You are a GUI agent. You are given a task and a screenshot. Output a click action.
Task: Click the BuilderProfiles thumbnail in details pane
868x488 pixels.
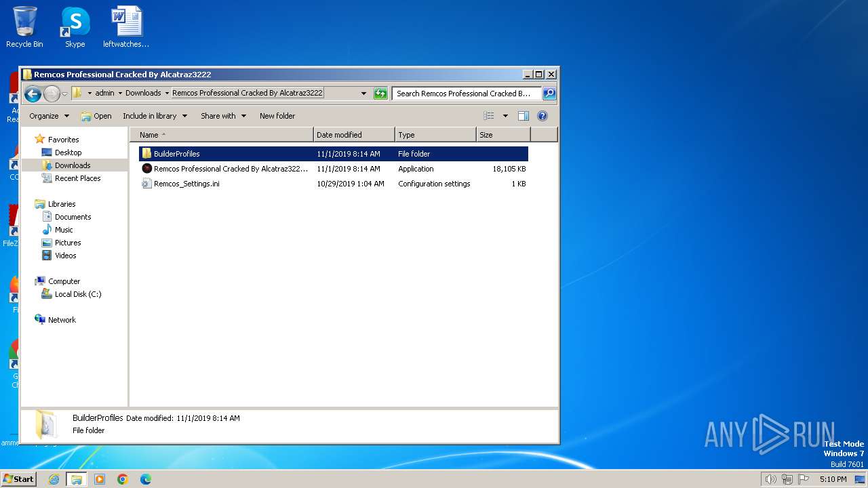click(45, 424)
